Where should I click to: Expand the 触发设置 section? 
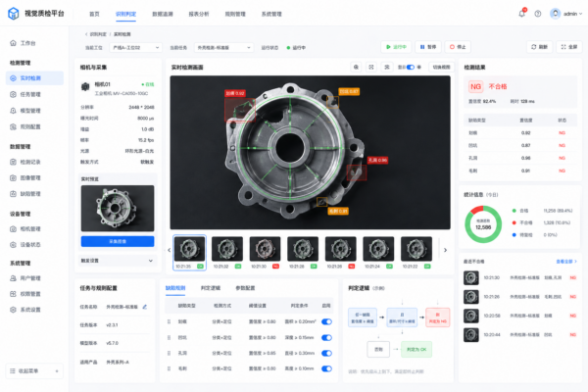(117, 260)
